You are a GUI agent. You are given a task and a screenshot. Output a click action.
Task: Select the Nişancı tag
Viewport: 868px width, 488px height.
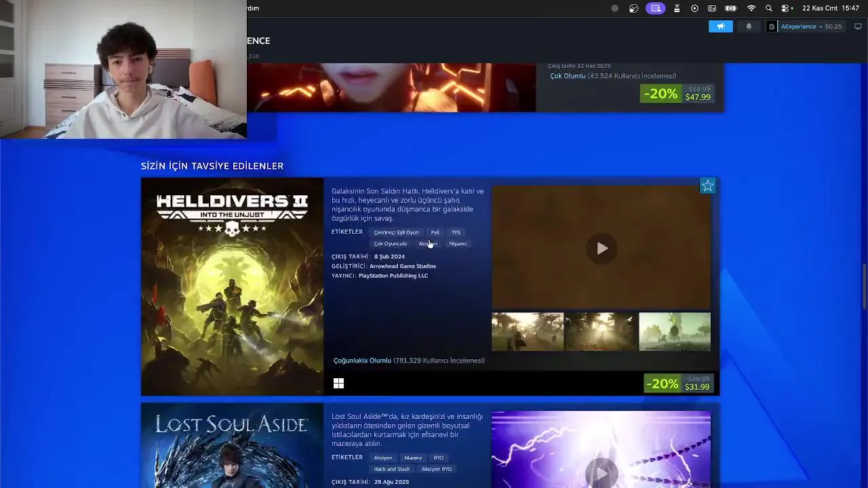point(458,244)
